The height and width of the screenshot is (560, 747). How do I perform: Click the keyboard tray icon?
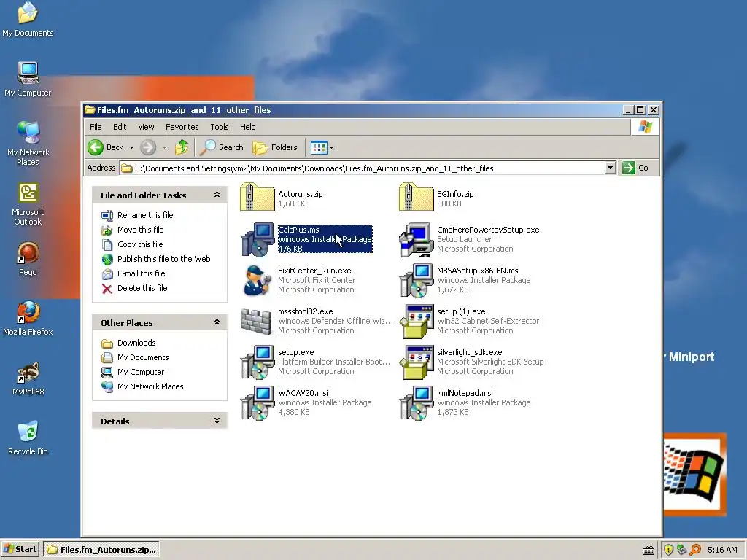[x=649, y=551]
